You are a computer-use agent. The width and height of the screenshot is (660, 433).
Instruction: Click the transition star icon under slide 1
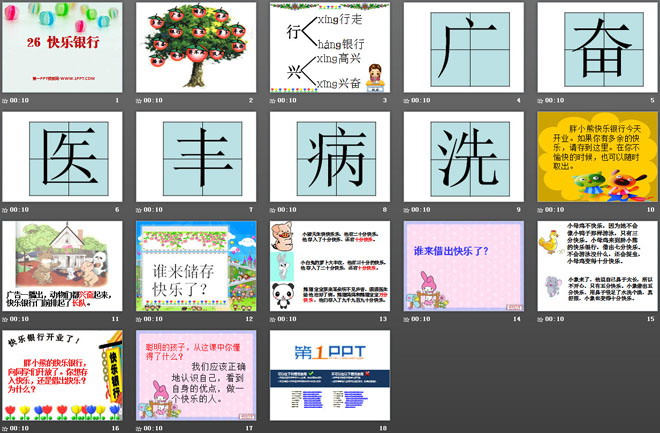pyautogui.click(x=6, y=101)
